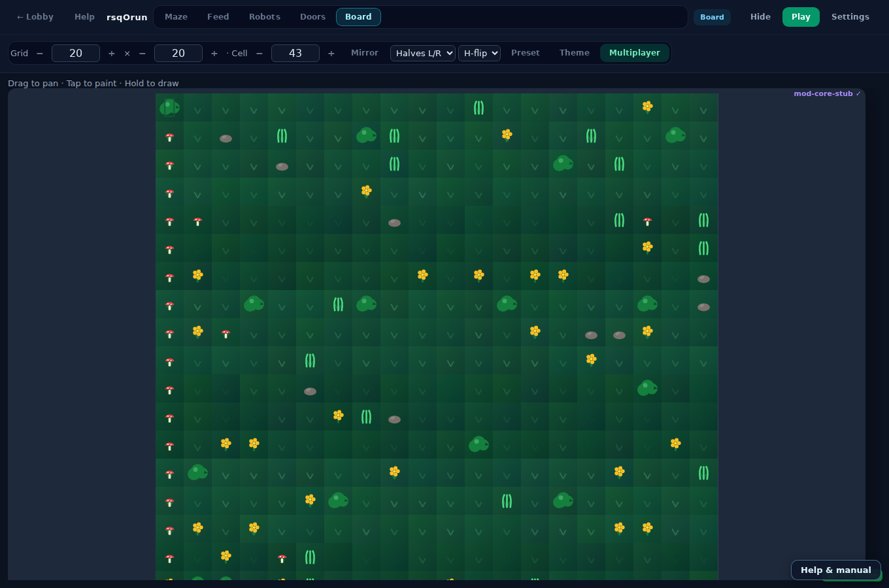Open the Preset menu
The image size is (889, 588).
coord(526,53)
